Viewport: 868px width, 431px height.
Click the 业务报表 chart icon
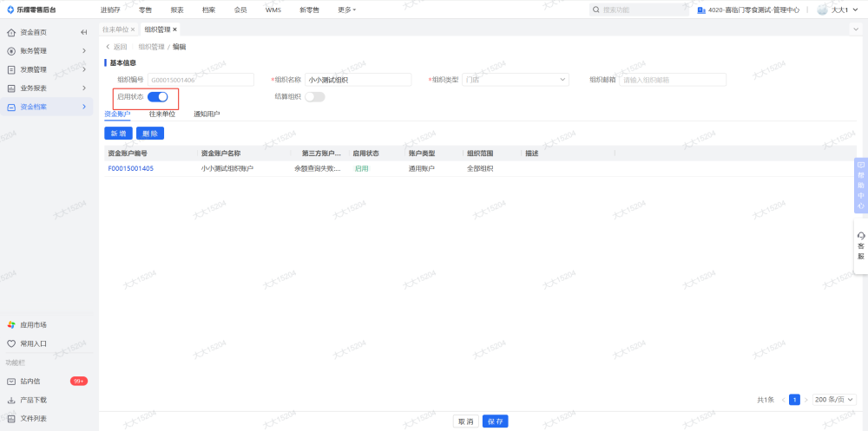(11, 88)
